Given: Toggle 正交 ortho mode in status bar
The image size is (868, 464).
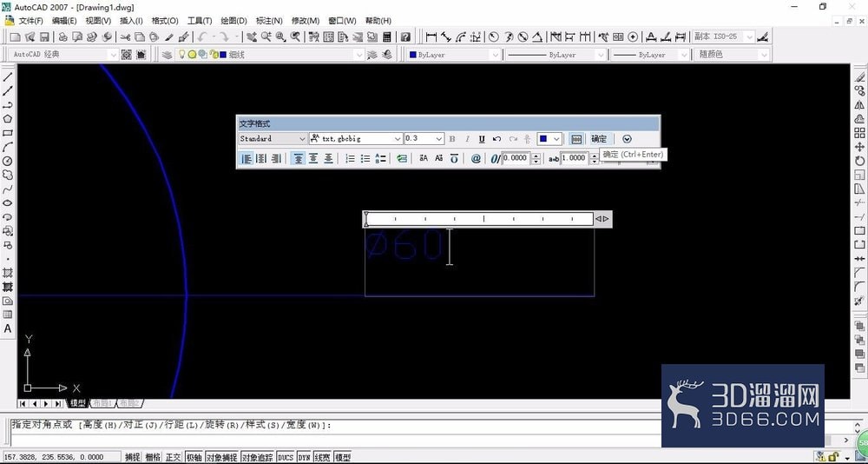Looking at the screenshot, I should point(174,457).
